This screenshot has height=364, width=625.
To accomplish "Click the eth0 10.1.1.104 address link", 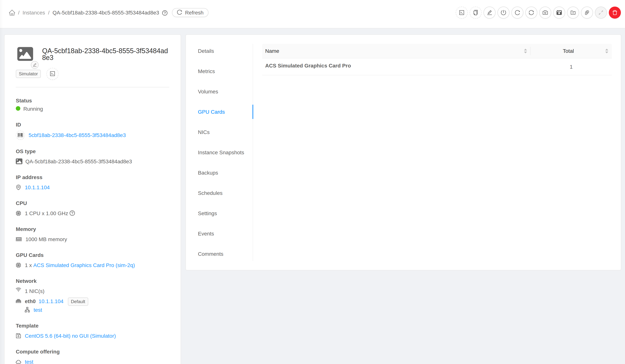I will click(x=51, y=302).
